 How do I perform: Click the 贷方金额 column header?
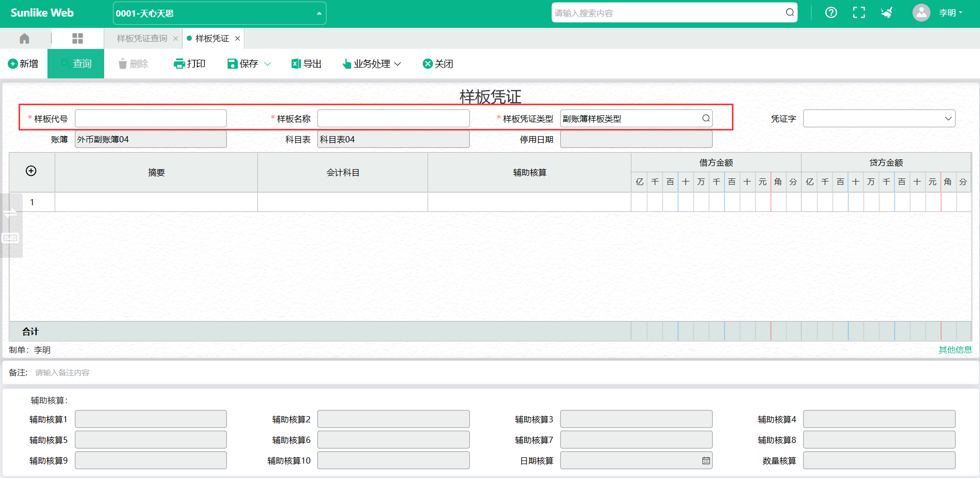886,163
